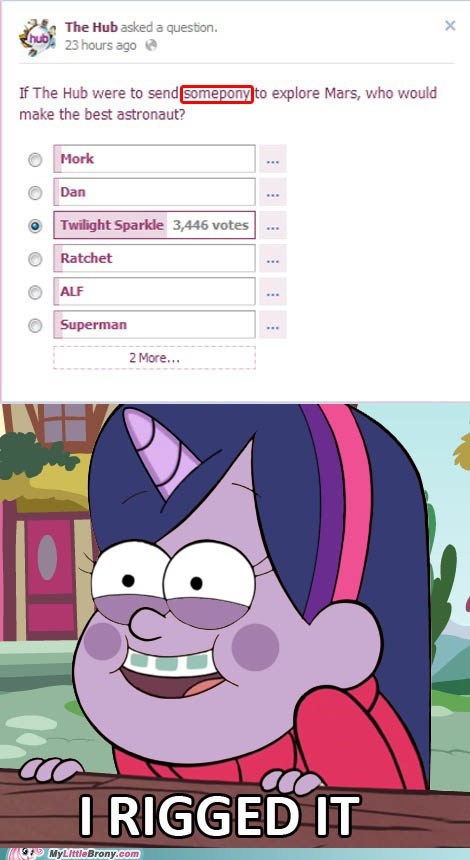Dismiss the post with X
The width and height of the screenshot is (470, 860).
point(450,25)
